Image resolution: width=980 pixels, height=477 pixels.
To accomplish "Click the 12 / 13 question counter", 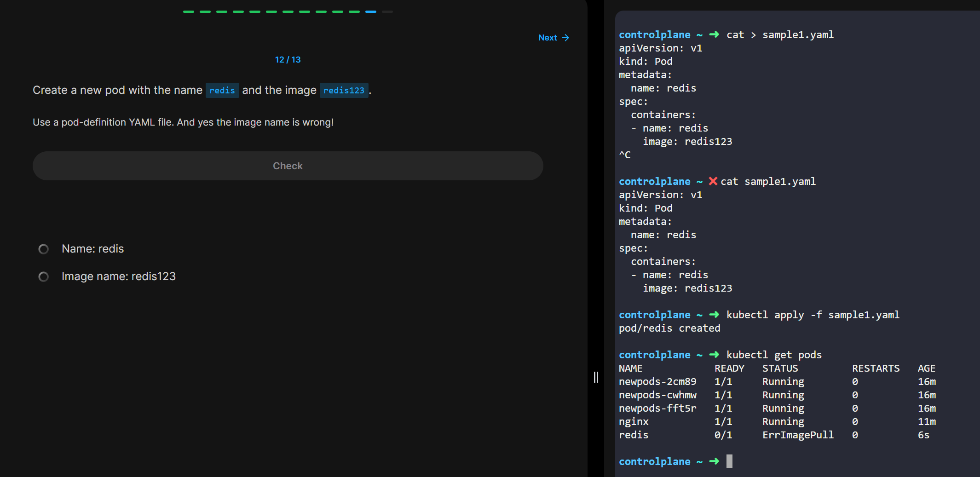I will [288, 60].
